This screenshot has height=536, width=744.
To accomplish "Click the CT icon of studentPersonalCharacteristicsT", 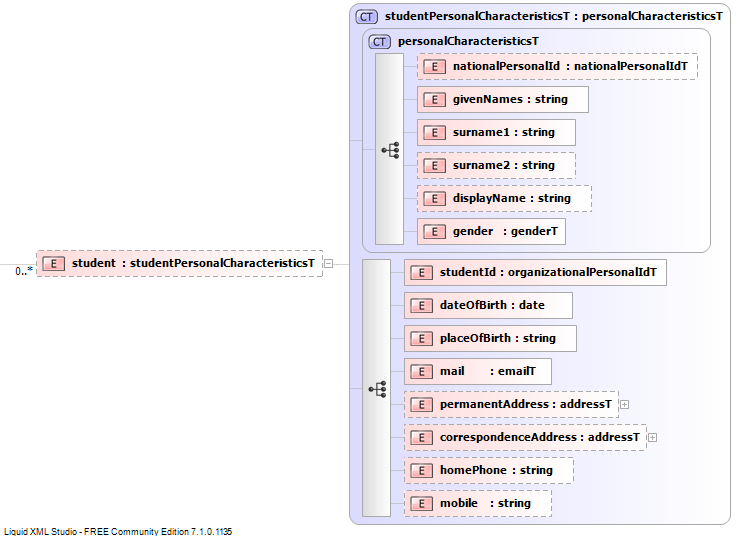I will 366,17.
